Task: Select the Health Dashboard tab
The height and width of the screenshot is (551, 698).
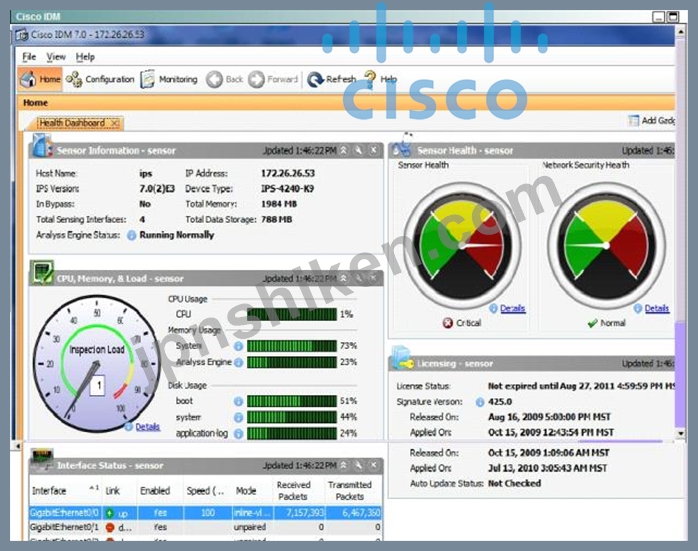Action: tap(72, 122)
